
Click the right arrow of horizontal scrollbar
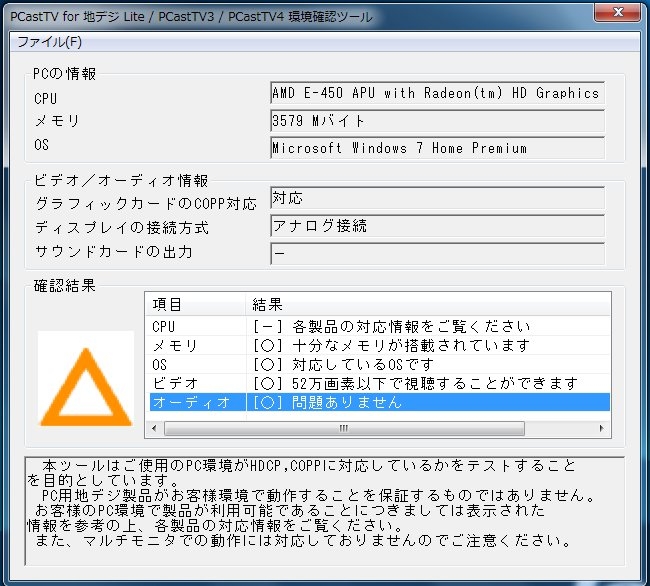601,428
